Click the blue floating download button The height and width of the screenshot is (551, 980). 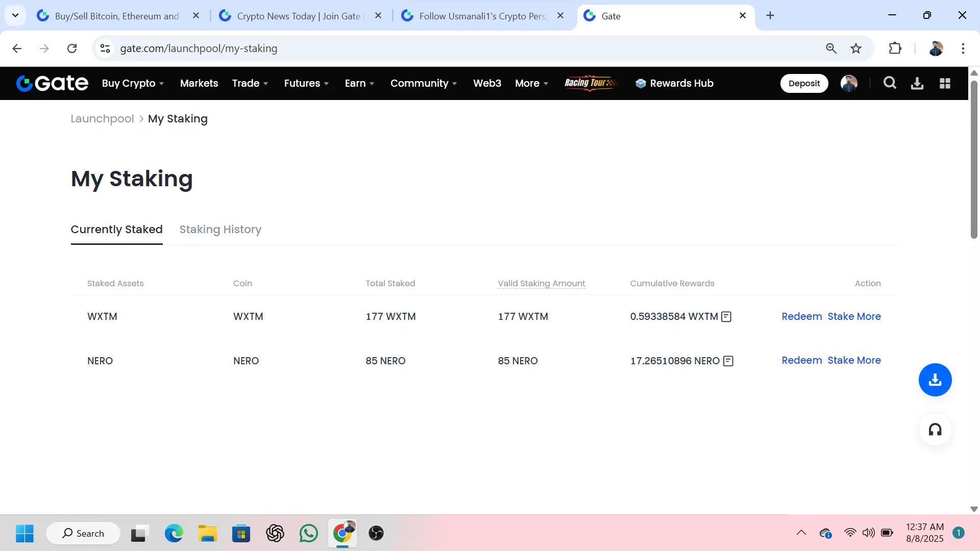pyautogui.click(x=935, y=380)
